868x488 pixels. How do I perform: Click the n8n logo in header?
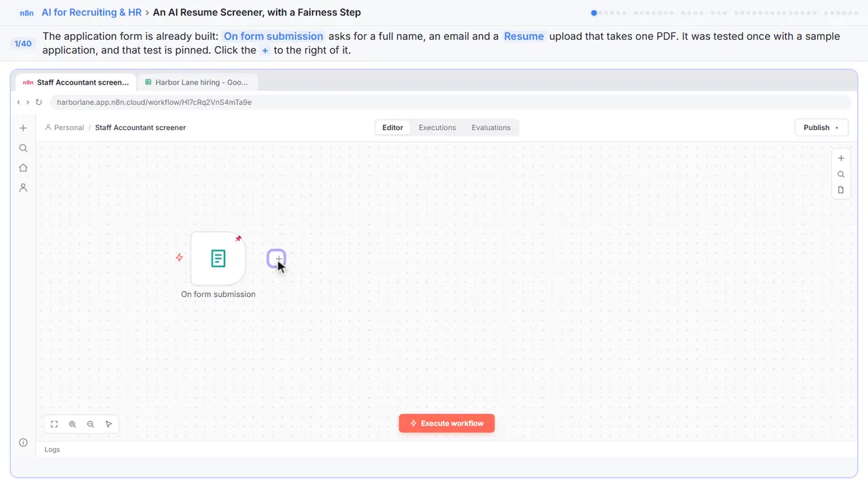[x=26, y=13]
